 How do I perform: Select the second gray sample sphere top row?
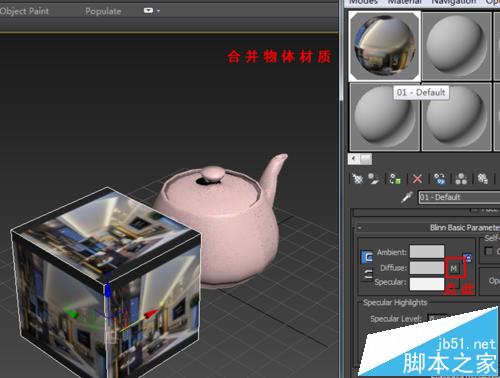pyautogui.click(x=457, y=46)
